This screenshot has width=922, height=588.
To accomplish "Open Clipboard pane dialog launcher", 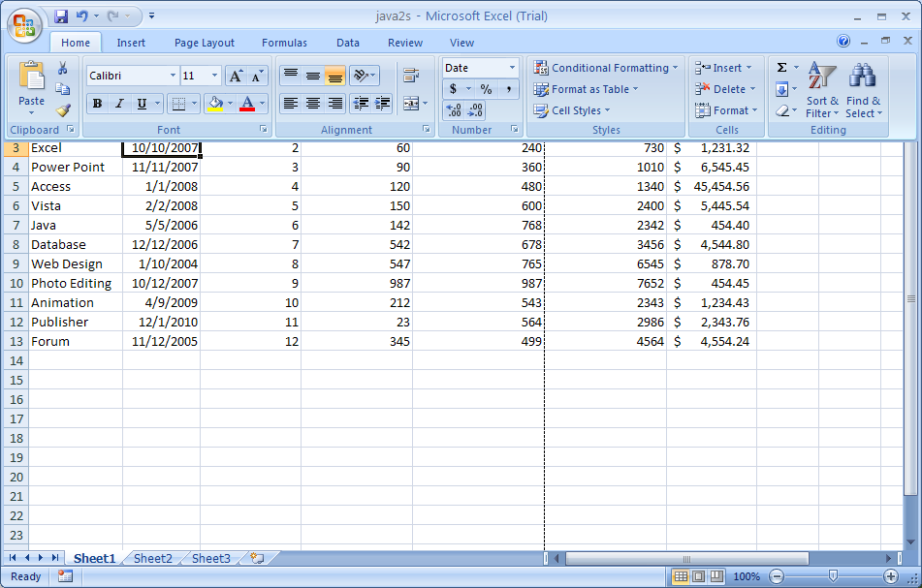I will pos(71,129).
